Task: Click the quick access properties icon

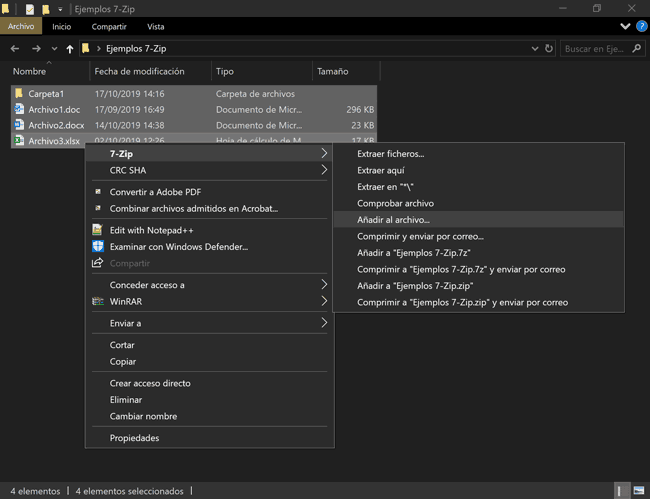Action: (30, 9)
